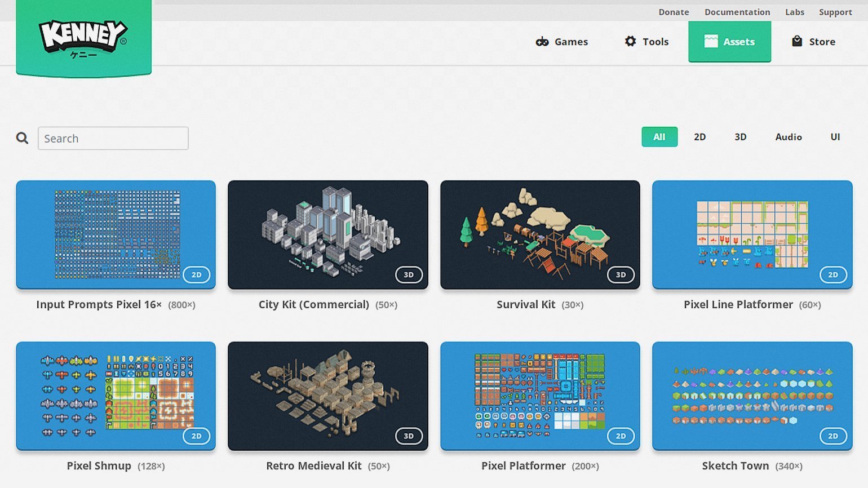868x488 pixels.
Task: Click the '(30×)' asset count
Action: (x=573, y=305)
